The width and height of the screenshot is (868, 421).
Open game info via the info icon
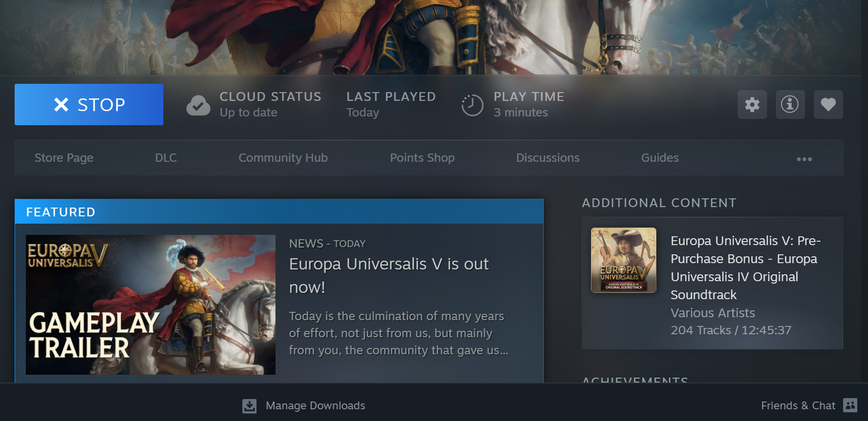(x=790, y=104)
